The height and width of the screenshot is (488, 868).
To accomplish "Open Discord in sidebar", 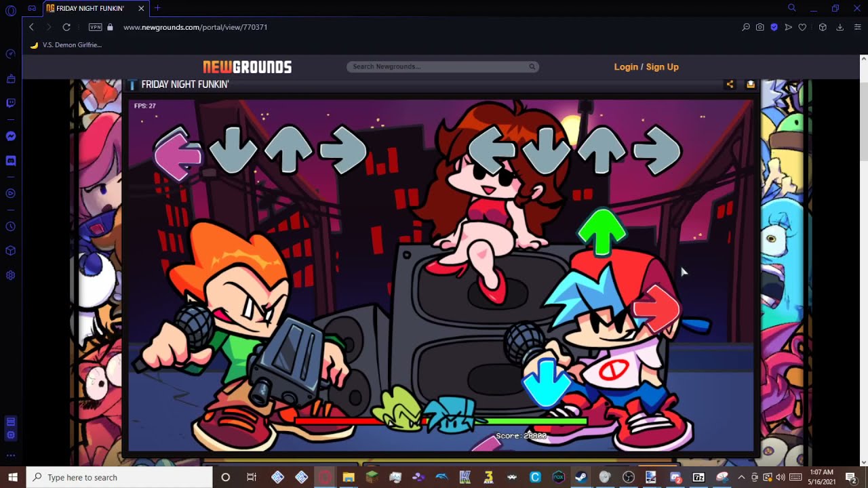I will [x=10, y=161].
